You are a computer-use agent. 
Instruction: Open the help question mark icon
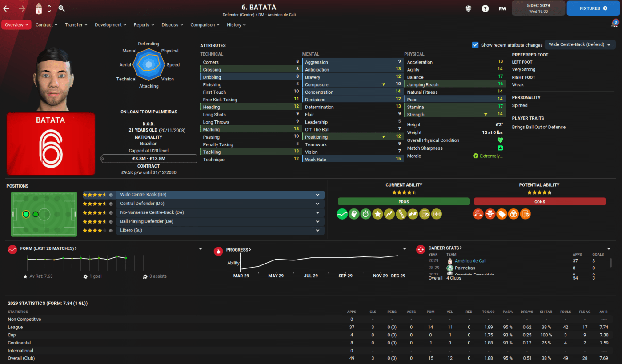pos(485,8)
